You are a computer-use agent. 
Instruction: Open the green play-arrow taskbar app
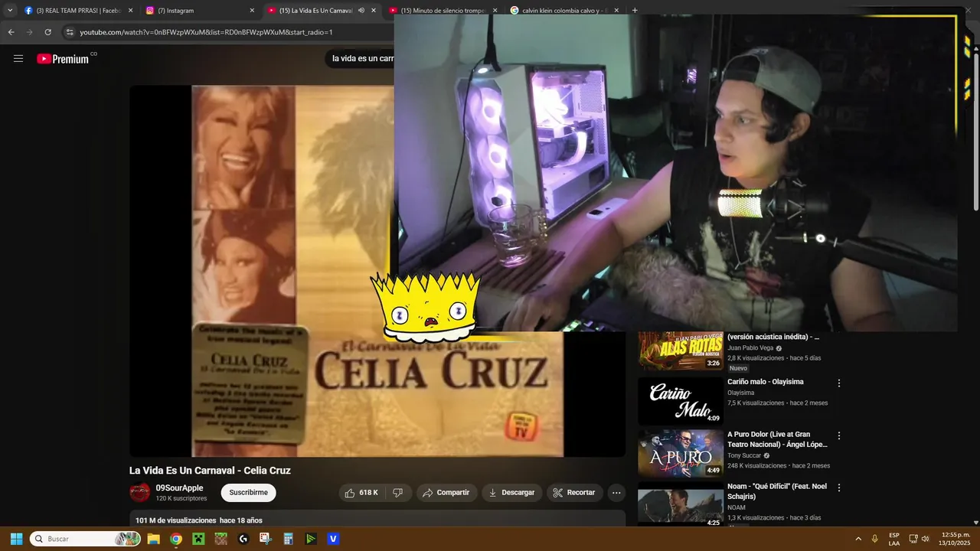(311, 539)
